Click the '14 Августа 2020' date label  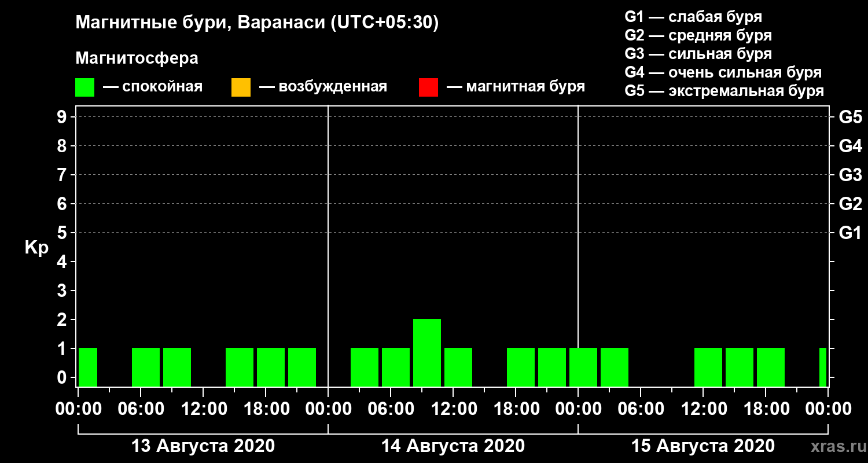pyautogui.click(x=453, y=446)
